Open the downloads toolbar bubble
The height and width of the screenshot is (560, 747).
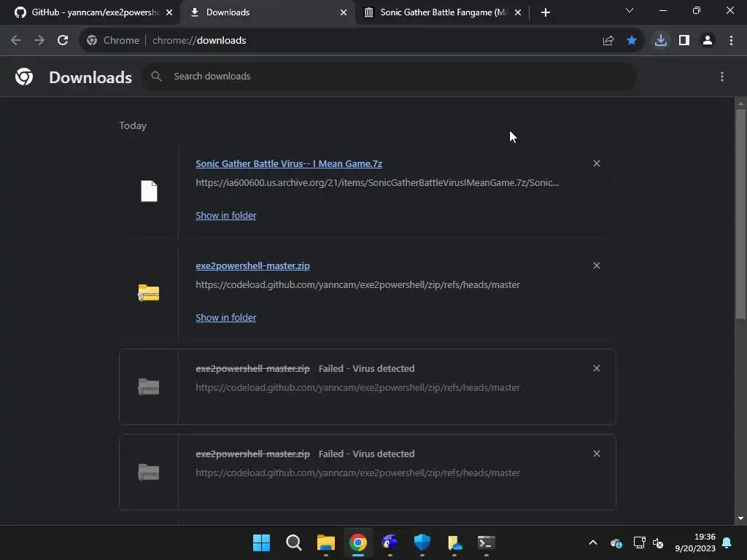click(x=661, y=41)
